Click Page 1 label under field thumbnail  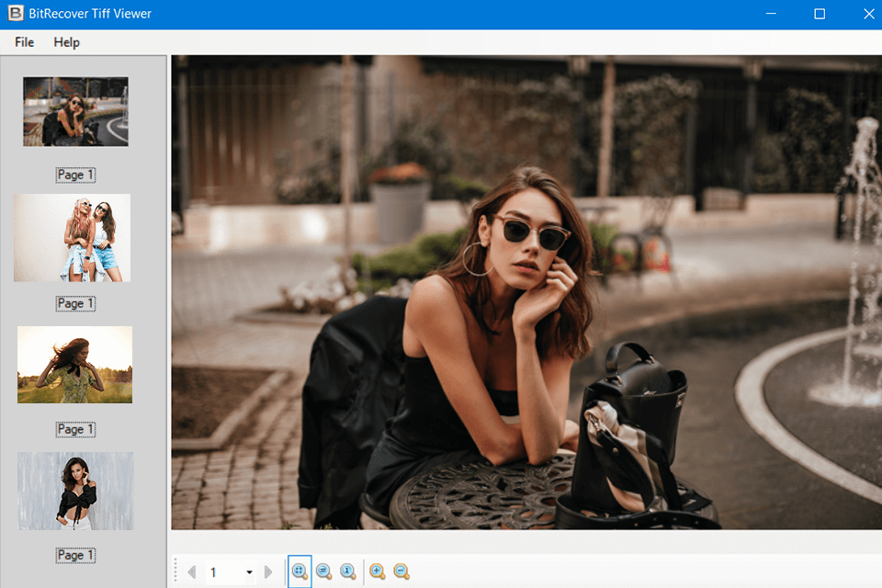point(75,429)
